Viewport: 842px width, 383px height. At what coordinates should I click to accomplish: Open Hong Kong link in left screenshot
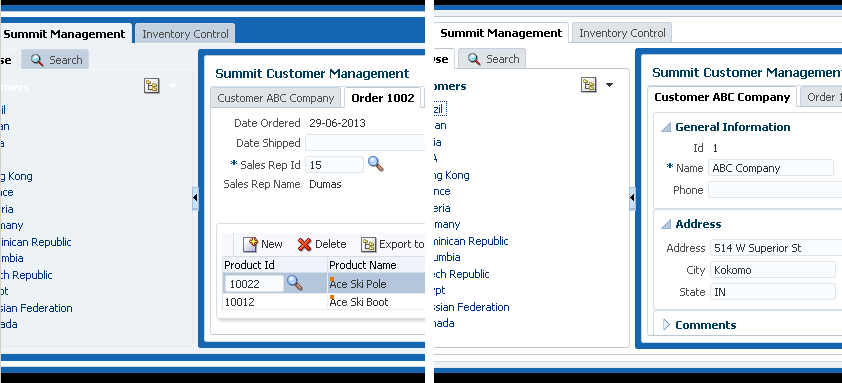point(16,176)
